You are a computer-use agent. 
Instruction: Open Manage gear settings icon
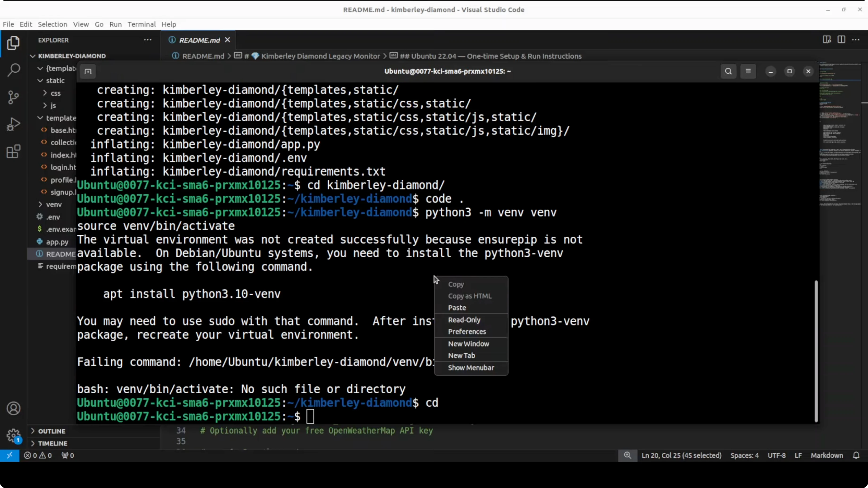[x=13, y=435]
